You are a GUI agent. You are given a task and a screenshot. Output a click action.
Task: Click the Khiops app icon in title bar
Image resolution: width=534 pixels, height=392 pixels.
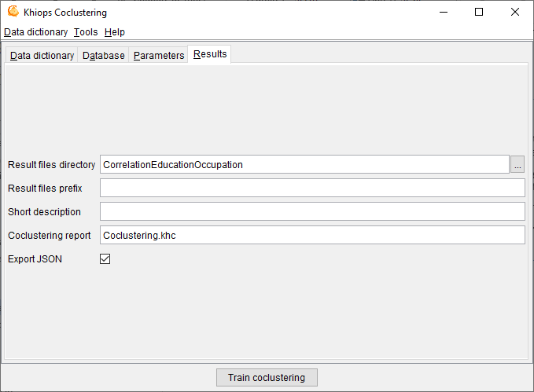click(13, 12)
